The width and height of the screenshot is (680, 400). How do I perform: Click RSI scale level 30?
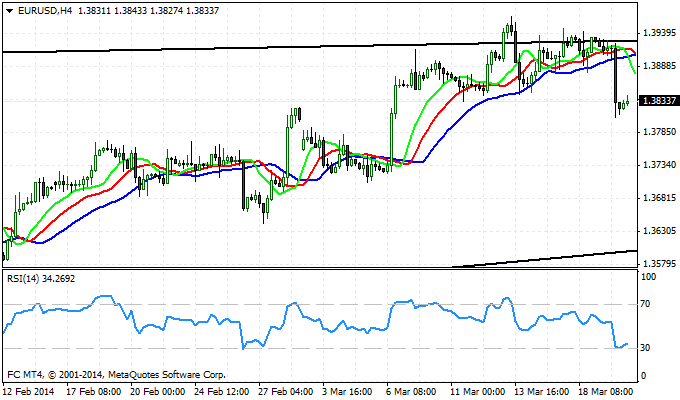click(x=646, y=348)
